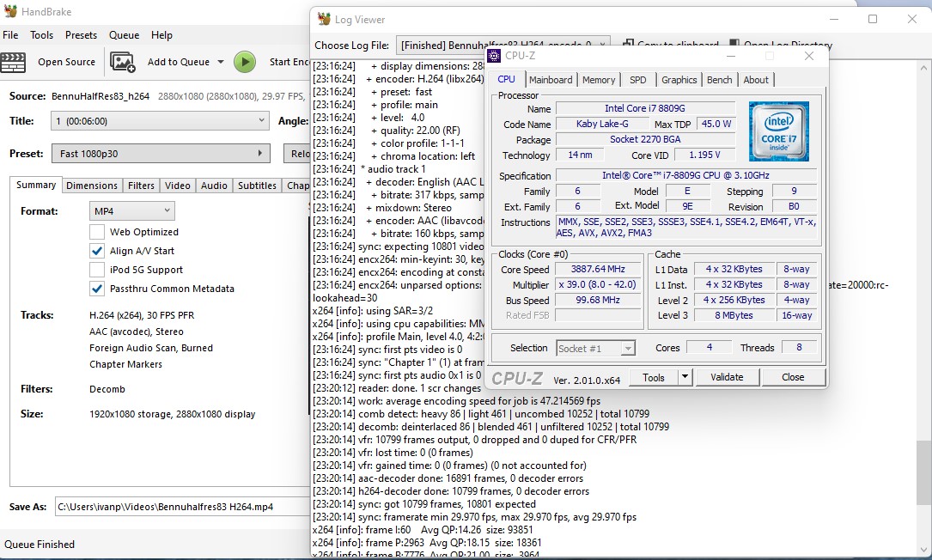Click the Max TDP value 45.0 W
Image resolution: width=932 pixels, height=560 pixels.
coord(716,124)
